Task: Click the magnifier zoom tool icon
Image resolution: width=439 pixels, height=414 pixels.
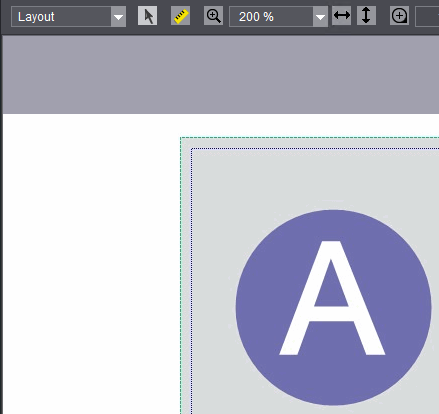Action: (213, 16)
